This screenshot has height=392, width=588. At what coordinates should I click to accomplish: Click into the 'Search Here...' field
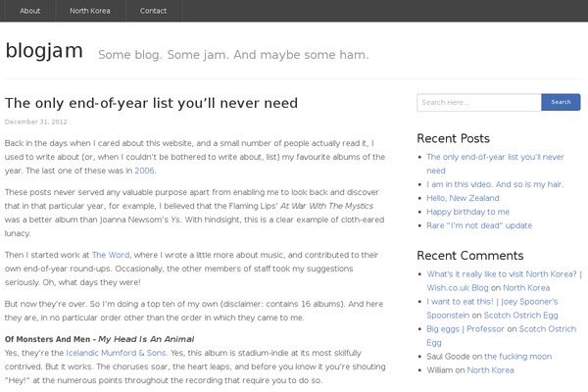click(x=479, y=102)
